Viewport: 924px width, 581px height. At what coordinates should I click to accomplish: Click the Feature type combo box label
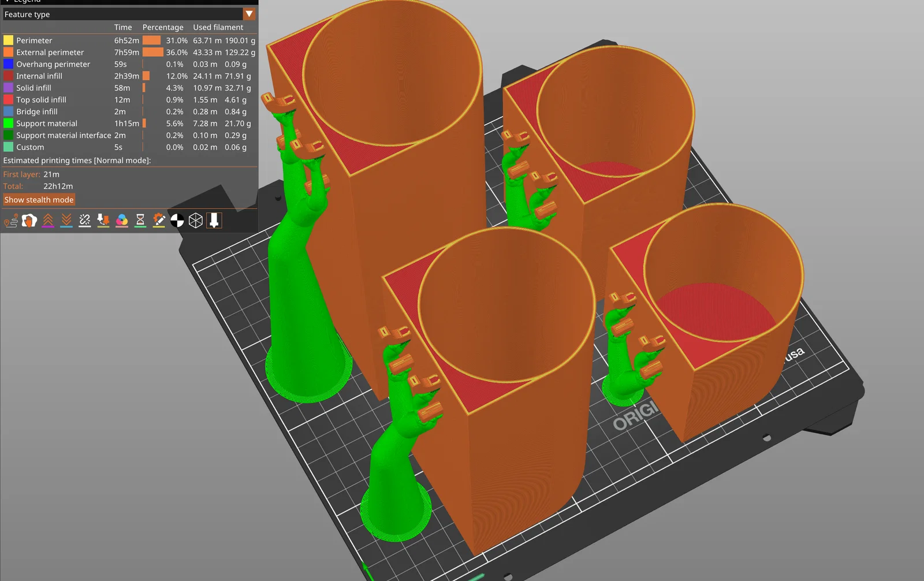pos(27,14)
